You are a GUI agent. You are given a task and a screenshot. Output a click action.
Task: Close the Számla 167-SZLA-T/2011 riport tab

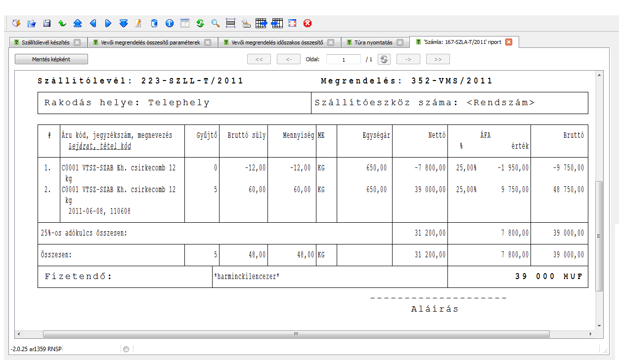508,42
